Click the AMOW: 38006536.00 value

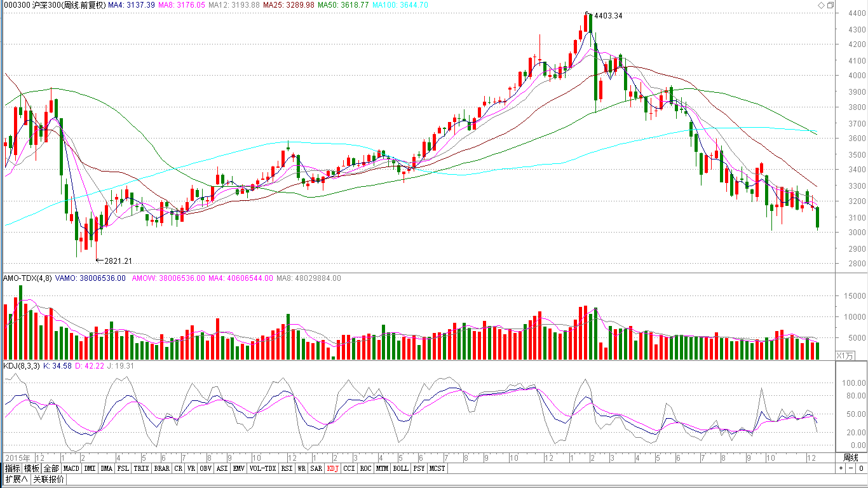click(x=168, y=278)
